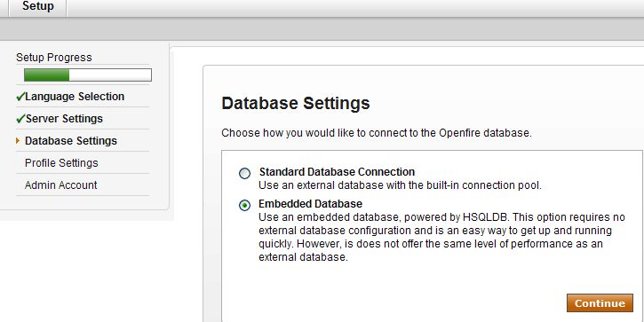Click the Setup Progress heading

[x=54, y=58]
